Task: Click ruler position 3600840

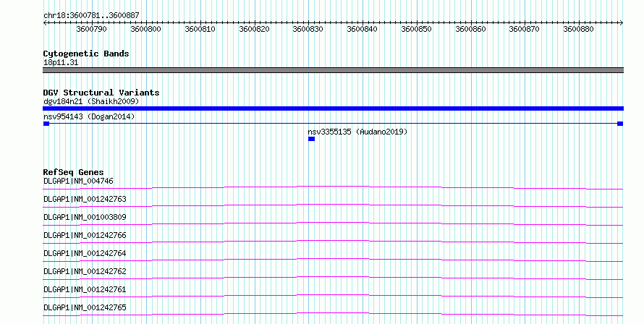Action: [363, 29]
